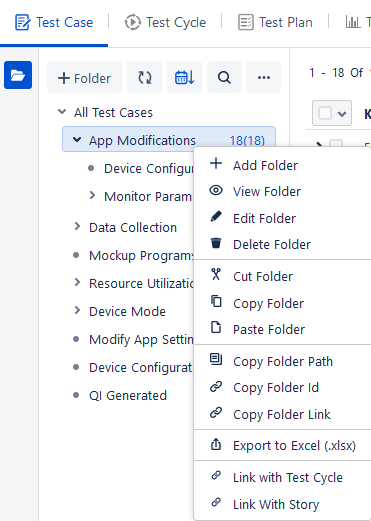
Task: Click the eye icon beside View Folder
Action: 216,190
